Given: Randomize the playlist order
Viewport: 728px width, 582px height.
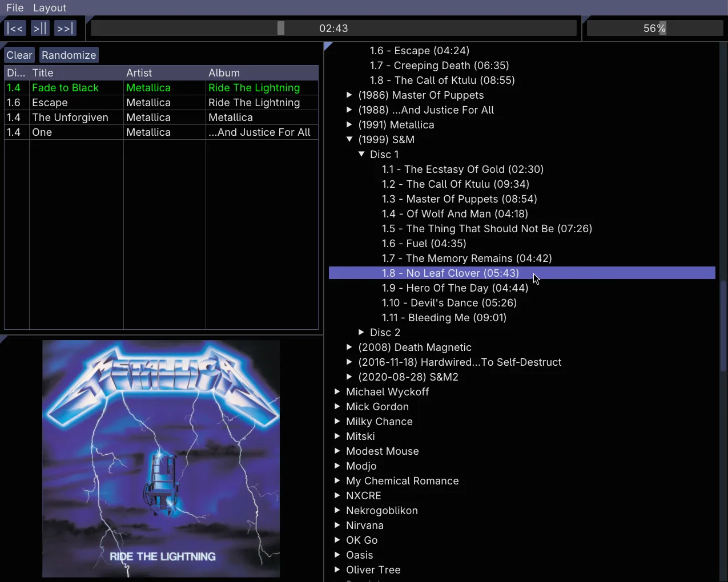Looking at the screenshot, I should [x=69, y=55].
